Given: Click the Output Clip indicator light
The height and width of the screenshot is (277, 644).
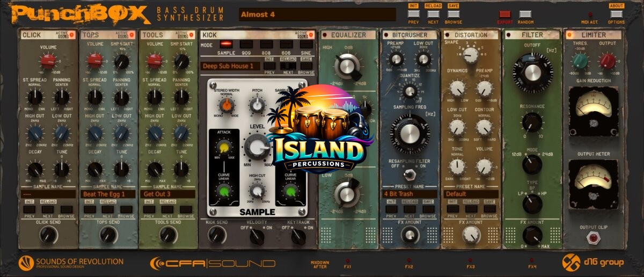Looking at the screenshot, I should click(594, 238).
